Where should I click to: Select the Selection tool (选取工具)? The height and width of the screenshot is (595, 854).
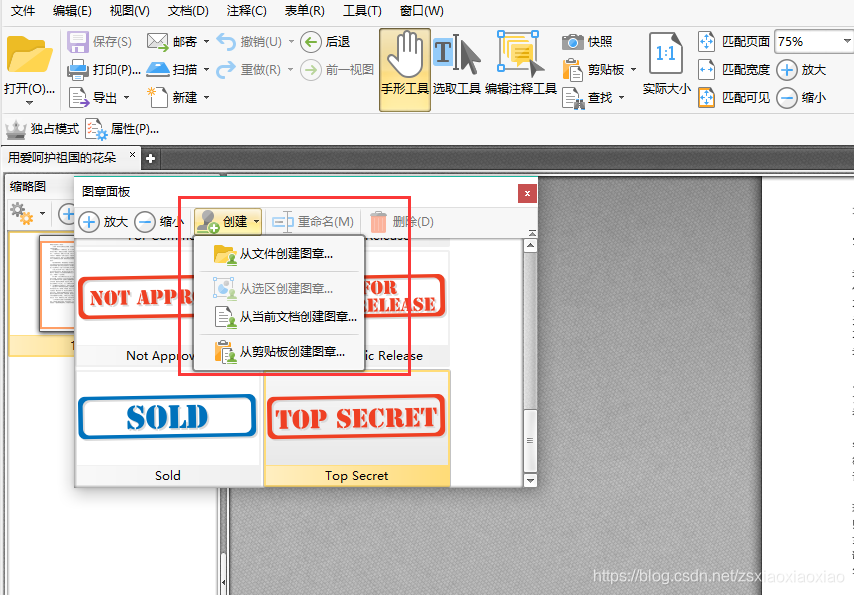coord(456,65)
